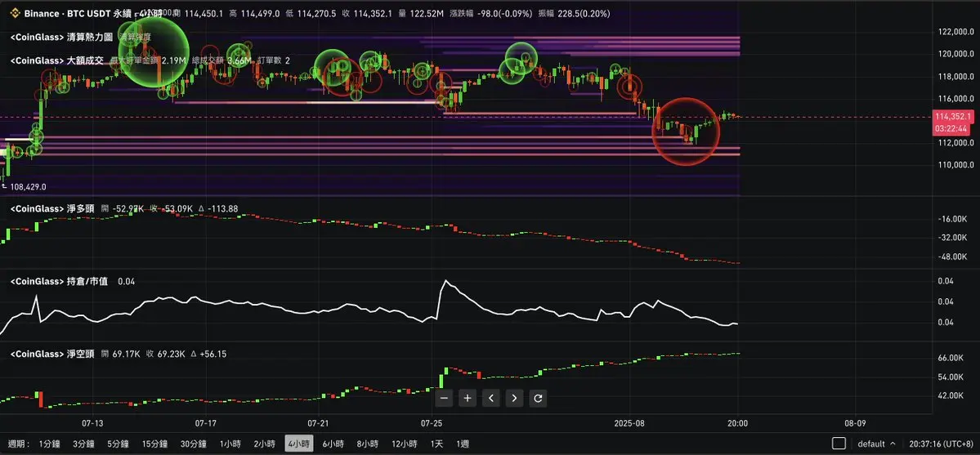Switch to 8小時 timeframe
980x455 pixels.
click(368, 444)
